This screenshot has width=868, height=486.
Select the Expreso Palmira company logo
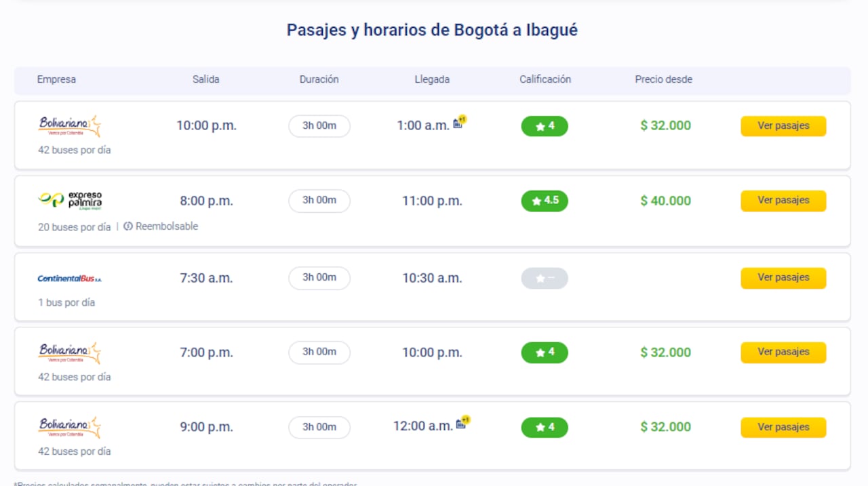(71, 200)
